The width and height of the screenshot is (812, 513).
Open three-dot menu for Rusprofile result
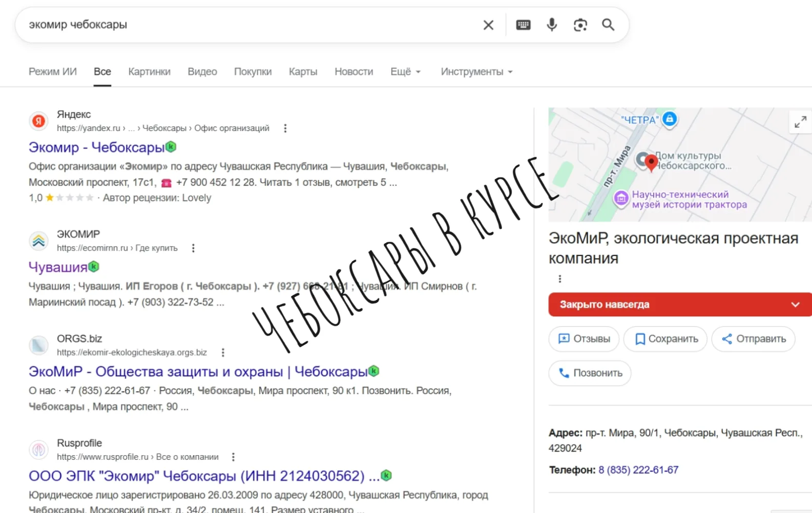coord(233,457)
